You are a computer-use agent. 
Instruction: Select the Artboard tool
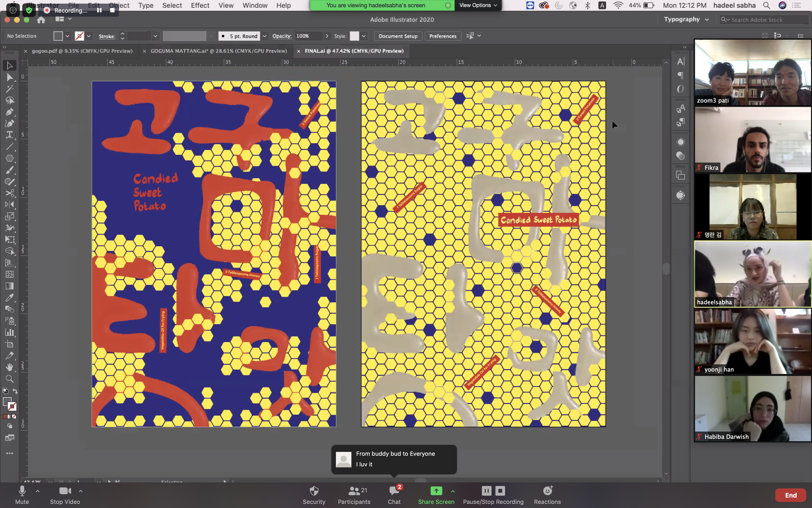pos(9,344)
